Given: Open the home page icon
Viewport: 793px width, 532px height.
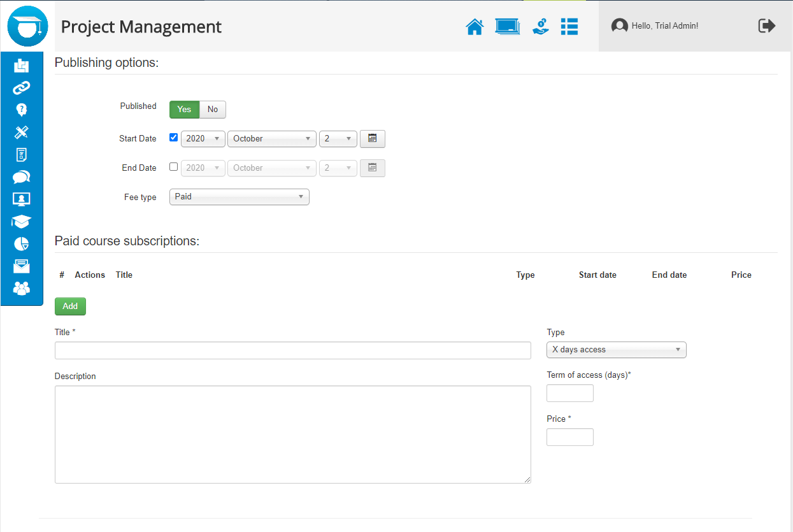Looking at the screenshot, I should [475, 26].
